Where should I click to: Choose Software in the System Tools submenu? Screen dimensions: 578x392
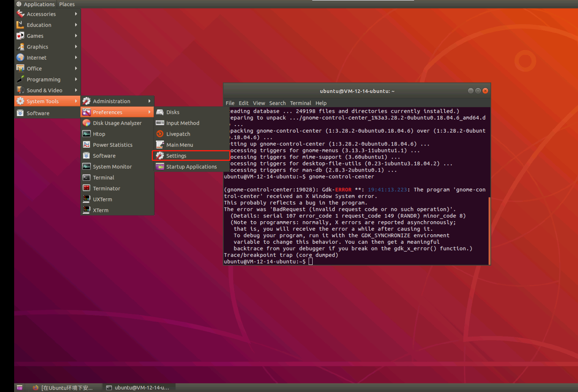coord(117,156)
